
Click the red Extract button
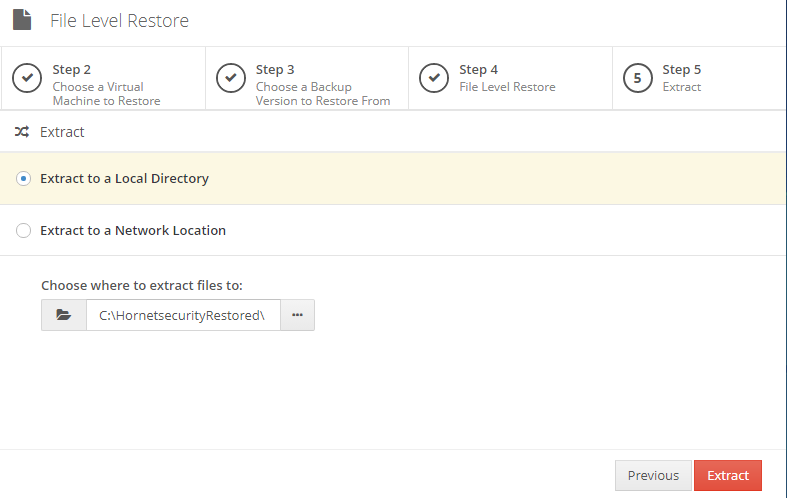point(728,475)
